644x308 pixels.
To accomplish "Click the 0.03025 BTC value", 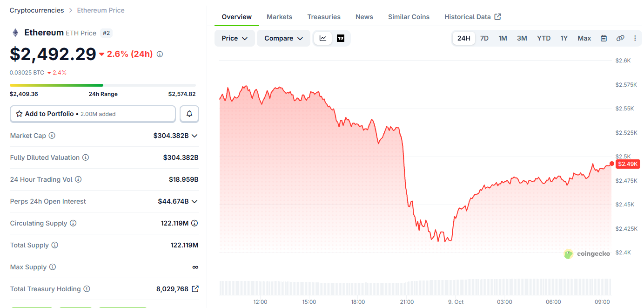I will point(27,73).
